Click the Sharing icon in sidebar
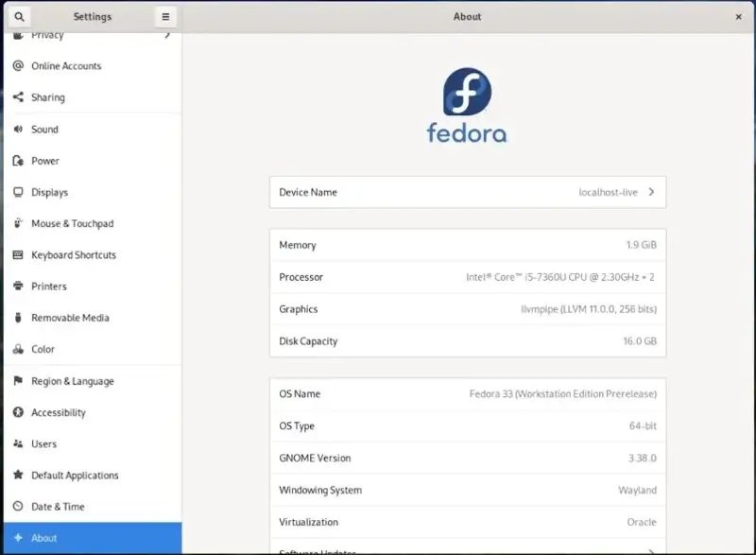The image size is (756, 555). coord(18,97)
